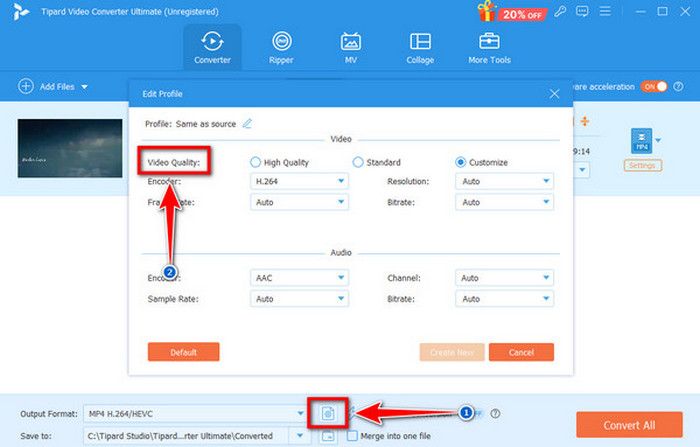Open the MV tab
This screenshot has height=447, width=700.
(350, 48)
